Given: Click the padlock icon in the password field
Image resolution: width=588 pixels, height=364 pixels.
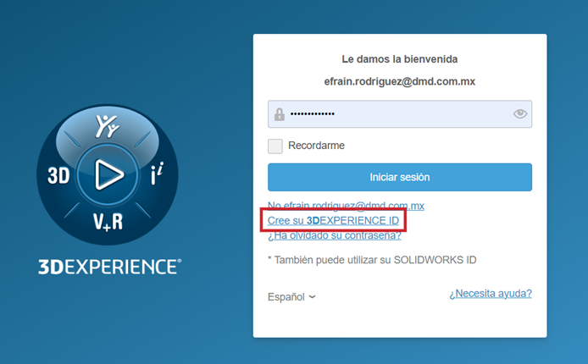Looking at the screenshot, I should click(279, 114).
